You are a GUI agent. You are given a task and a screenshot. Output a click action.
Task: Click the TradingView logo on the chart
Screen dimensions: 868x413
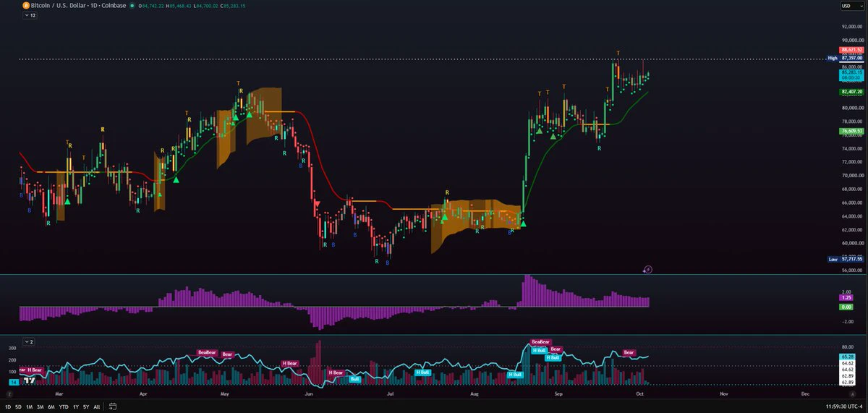[30, 379]
